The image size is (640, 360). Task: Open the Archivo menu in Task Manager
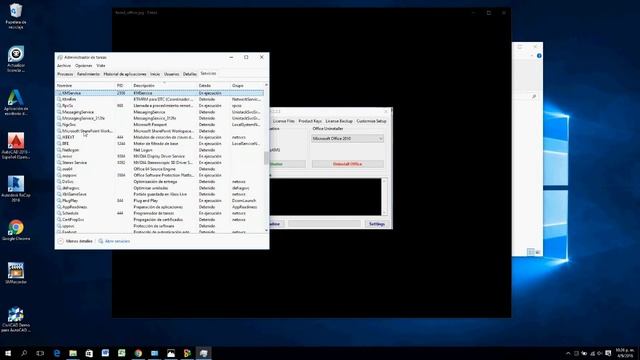pos(64,66)
